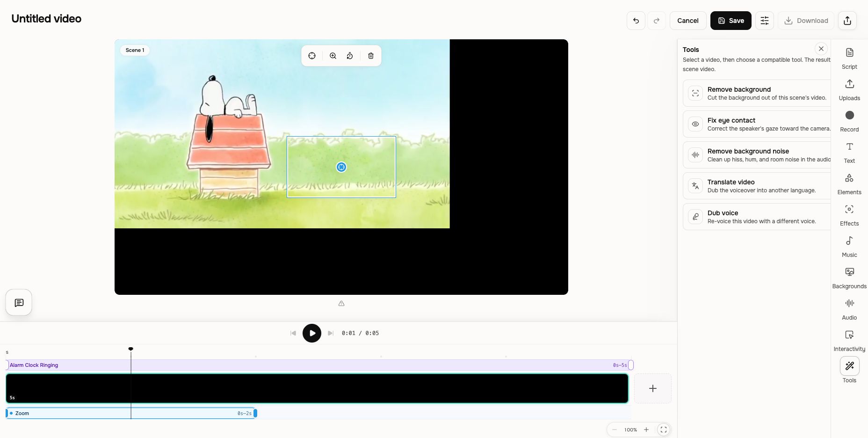Viewport: 868px width, 438px height.
Task: Close the Tools panel
Action: point(821,49)
